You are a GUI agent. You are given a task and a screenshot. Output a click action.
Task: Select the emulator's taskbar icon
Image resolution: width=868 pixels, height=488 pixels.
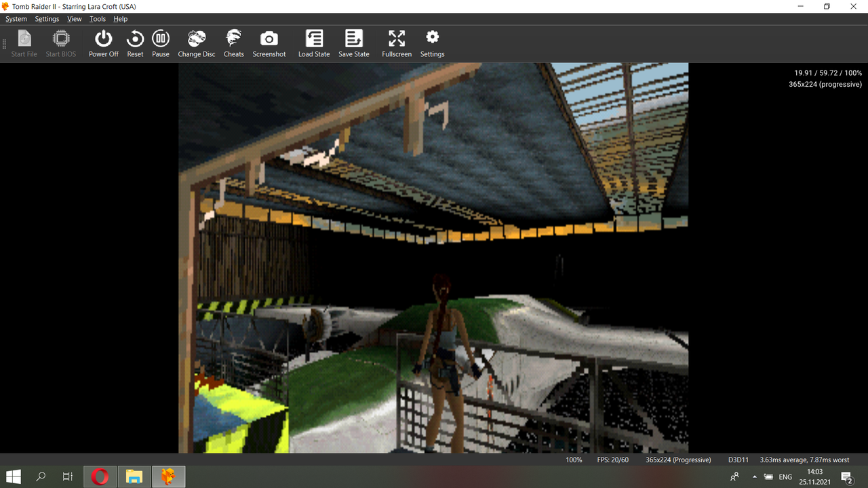click(x=168, y=476)
